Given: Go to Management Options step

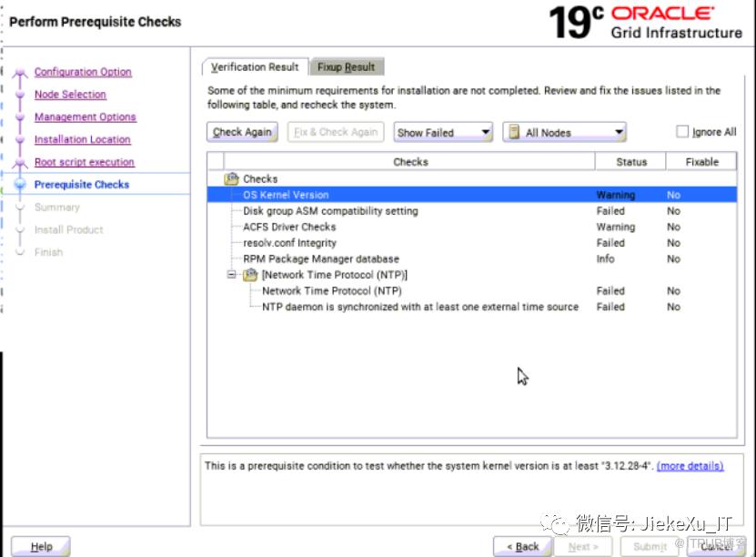Looking at the screenshot, I should coord(86,117).
